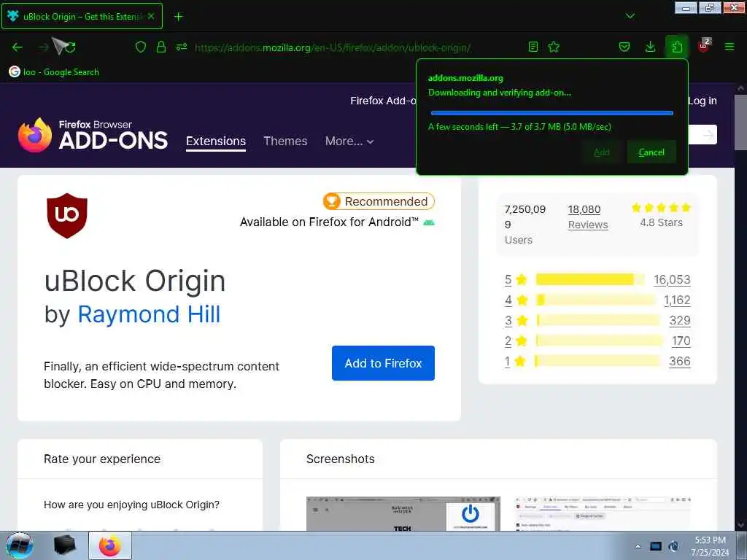Open the downloads panel arrow icon
The width and height of the screenshot is (747, 560).
click(x=650, y=47)
